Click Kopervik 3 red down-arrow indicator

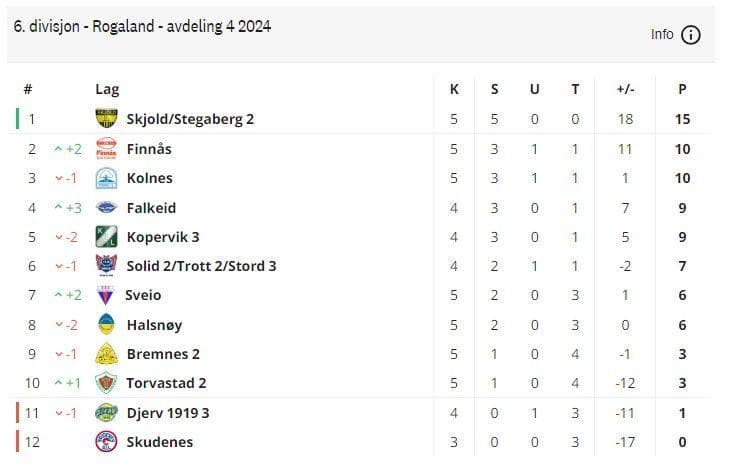[x=58, y=237]
